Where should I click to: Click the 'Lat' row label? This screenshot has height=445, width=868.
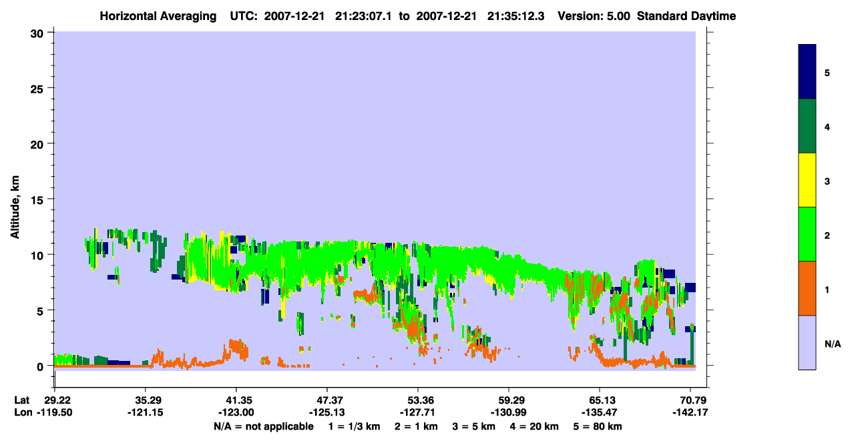(x=22, y=400)
